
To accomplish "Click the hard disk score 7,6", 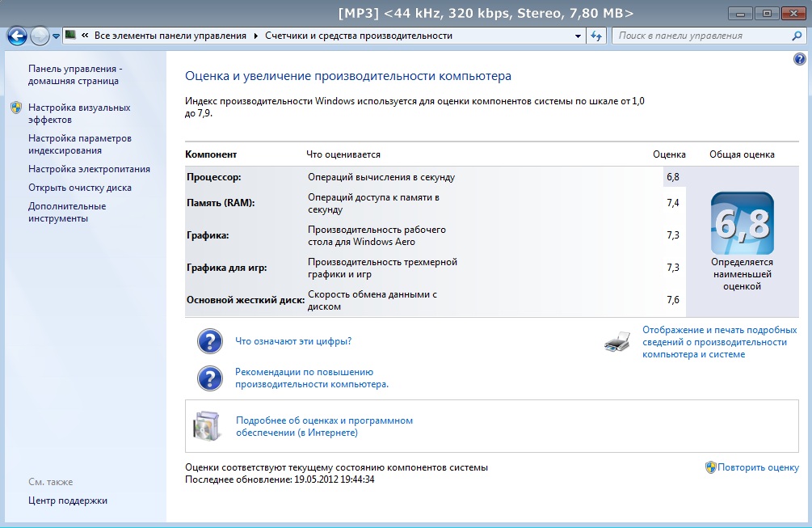I will pos(673,299).
